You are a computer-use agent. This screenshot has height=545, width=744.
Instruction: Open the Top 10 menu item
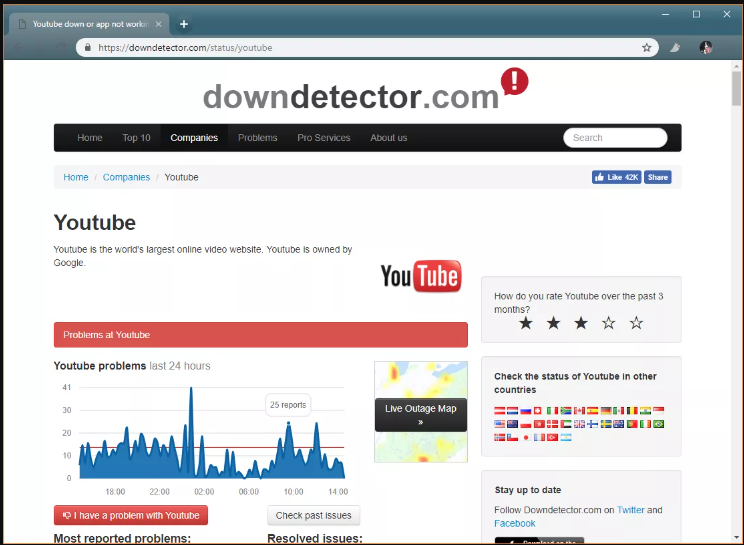136,138
